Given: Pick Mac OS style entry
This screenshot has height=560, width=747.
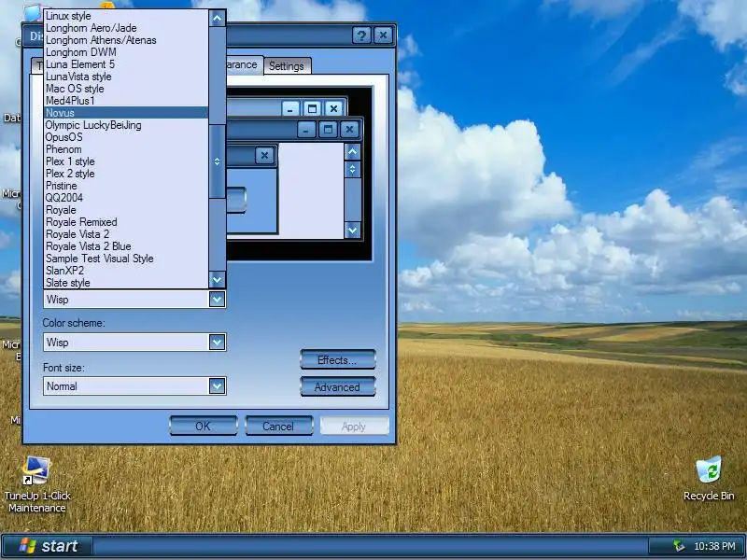Looking at the screenshot, I should (x=126, y=89).
